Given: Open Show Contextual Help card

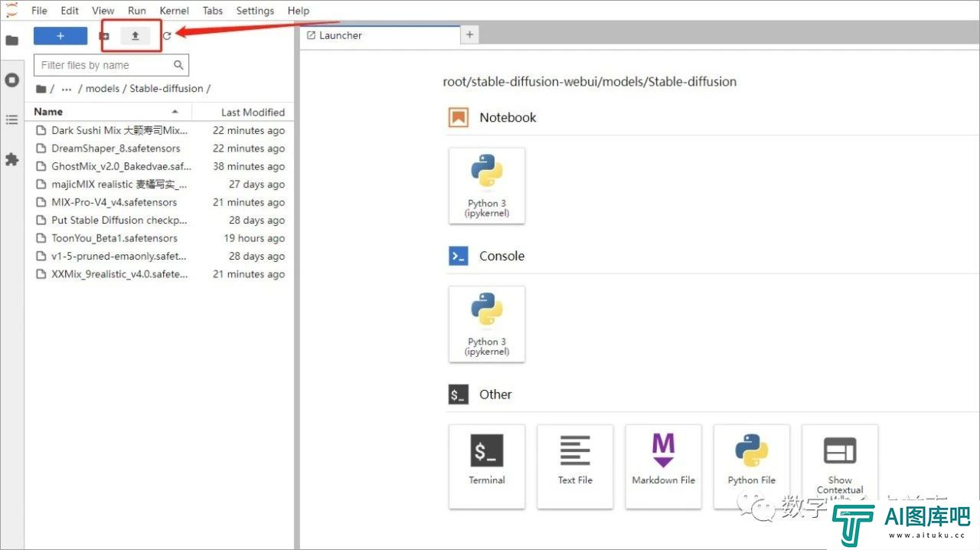Looking at the screenshot, I should [x=840, y=466].
